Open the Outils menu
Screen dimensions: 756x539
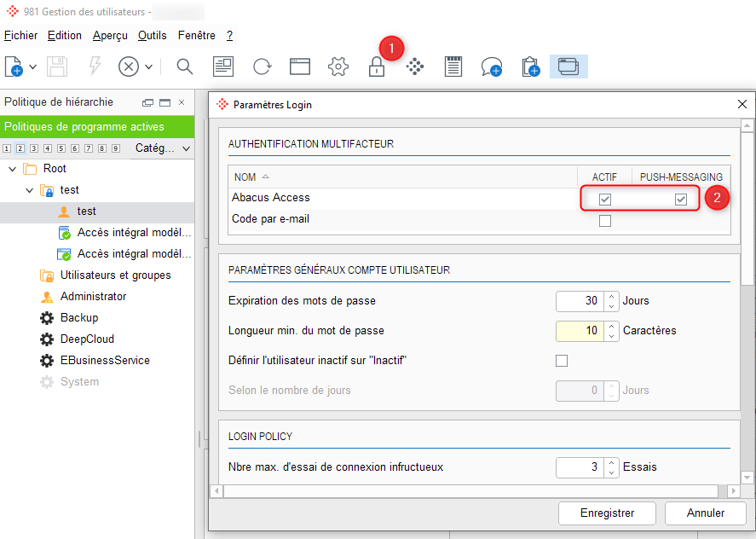pyautogui.click(x=152, y=36)
